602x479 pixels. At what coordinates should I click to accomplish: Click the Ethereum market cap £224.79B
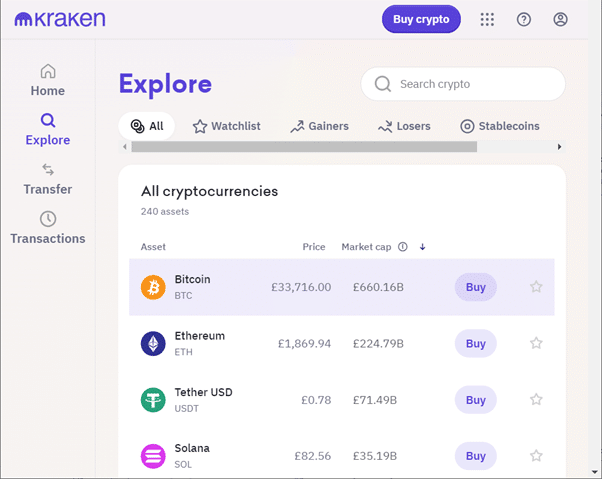point(378,344)
